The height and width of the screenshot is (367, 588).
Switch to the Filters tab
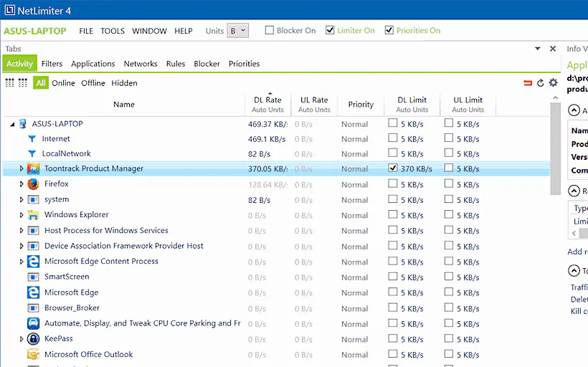(52, 64)
